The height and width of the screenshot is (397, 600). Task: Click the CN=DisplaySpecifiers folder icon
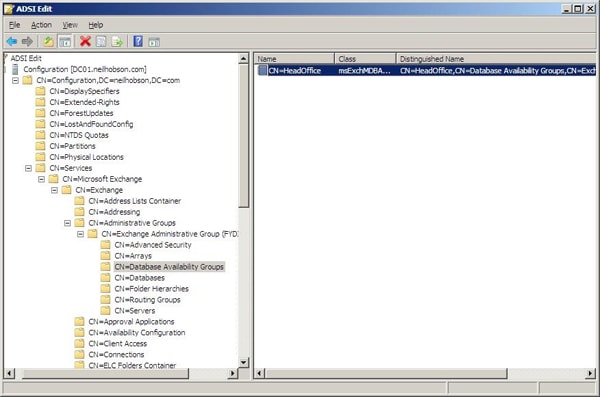pos(40,91)
